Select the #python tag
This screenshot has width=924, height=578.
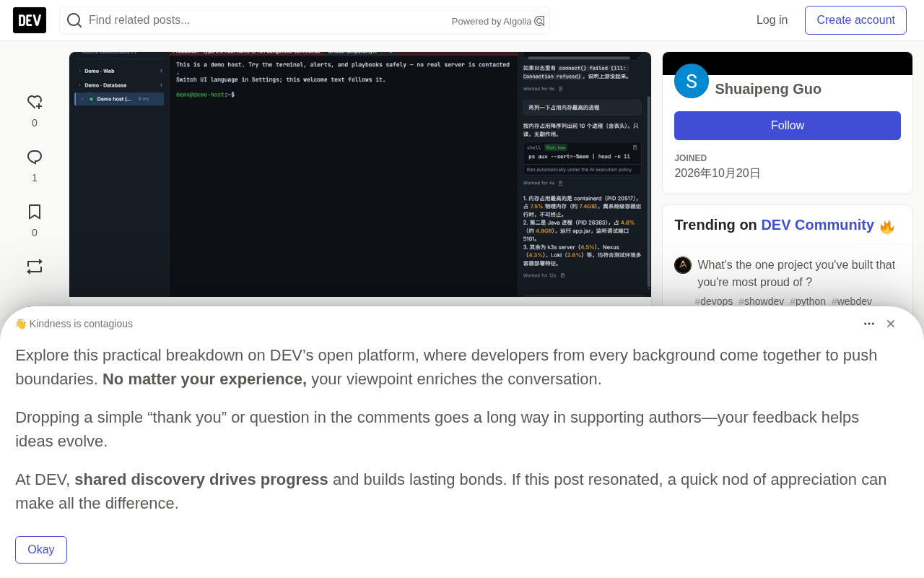(808, 301)
